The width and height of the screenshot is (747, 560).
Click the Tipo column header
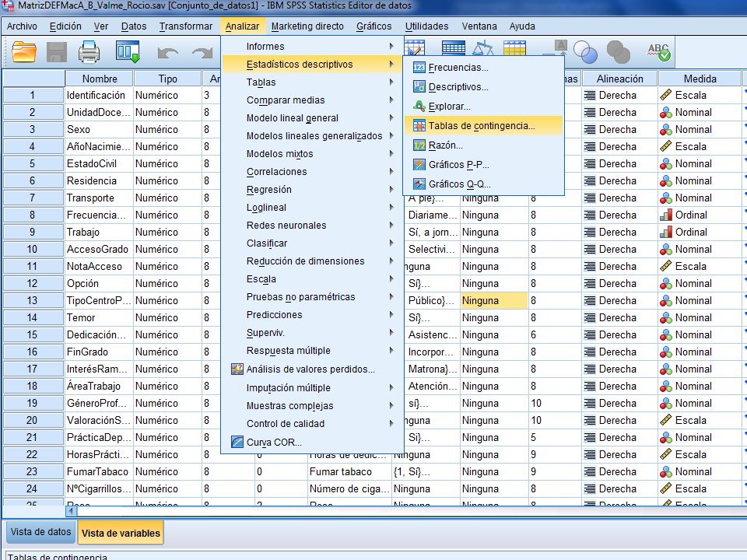point(168,79)
